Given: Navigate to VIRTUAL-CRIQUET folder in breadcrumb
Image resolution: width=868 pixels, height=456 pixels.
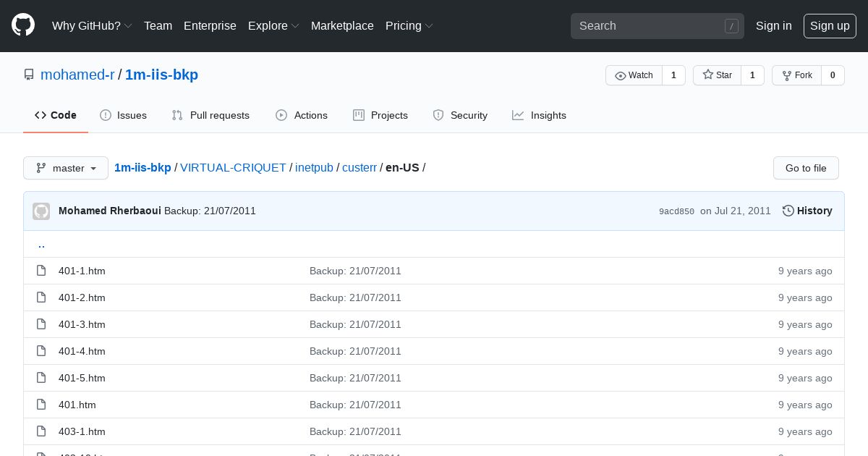Looking at the screenshot, I should click(x=233, y=167).
